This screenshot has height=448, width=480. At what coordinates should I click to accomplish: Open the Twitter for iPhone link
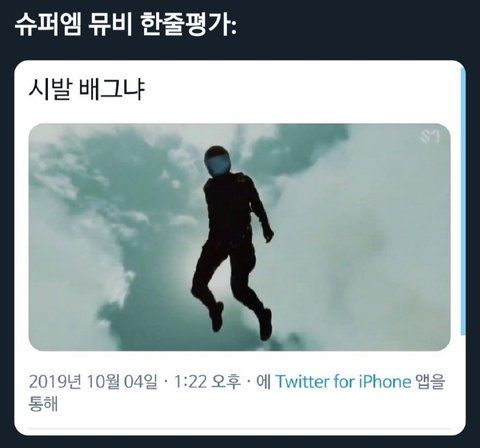click(x=343, y=382)
